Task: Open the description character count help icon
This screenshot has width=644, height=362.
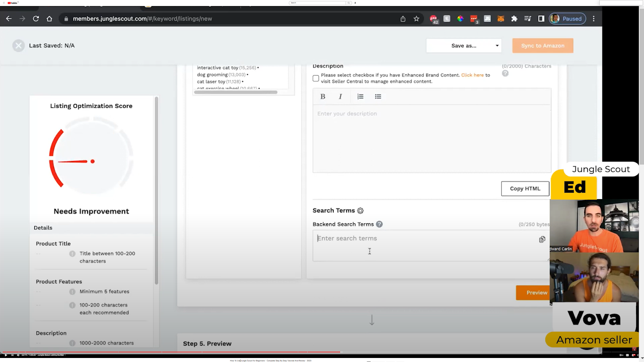Action: point(505,73)
